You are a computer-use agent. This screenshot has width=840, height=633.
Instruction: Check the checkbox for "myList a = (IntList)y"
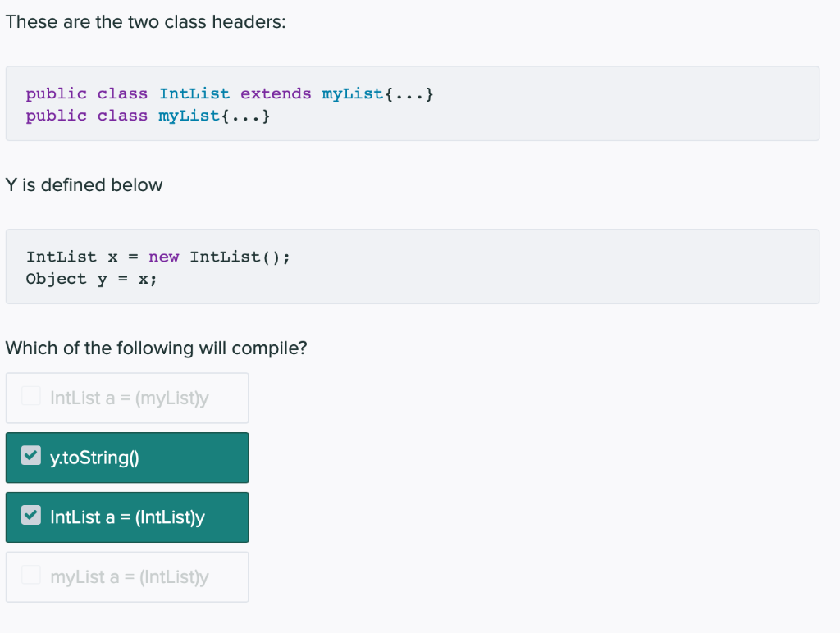(x=30, y=575)
